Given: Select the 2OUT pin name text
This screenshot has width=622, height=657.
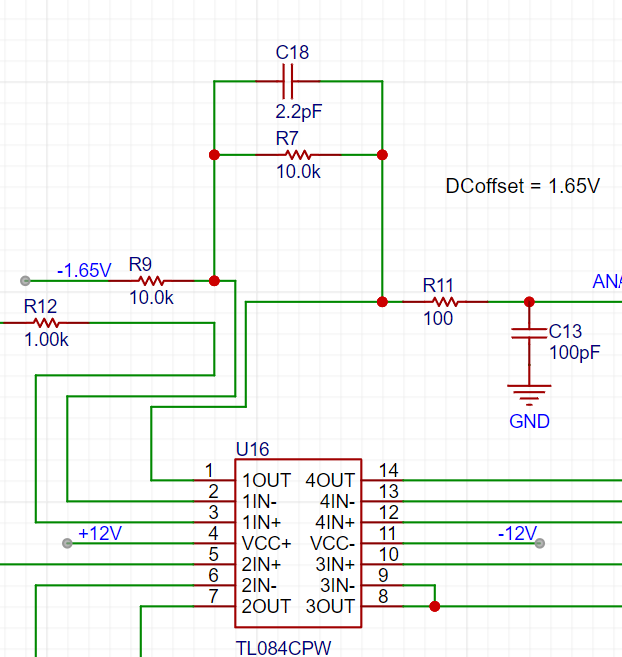Looking at the screenshot, I should pyautogui.click(x=267, y=607).
